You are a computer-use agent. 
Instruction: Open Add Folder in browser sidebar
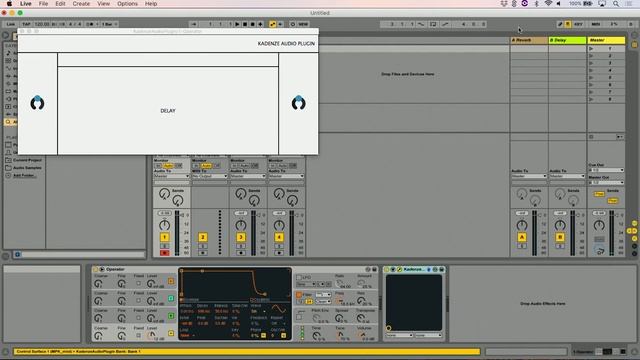pyautogui.click(x=24, y=176)
